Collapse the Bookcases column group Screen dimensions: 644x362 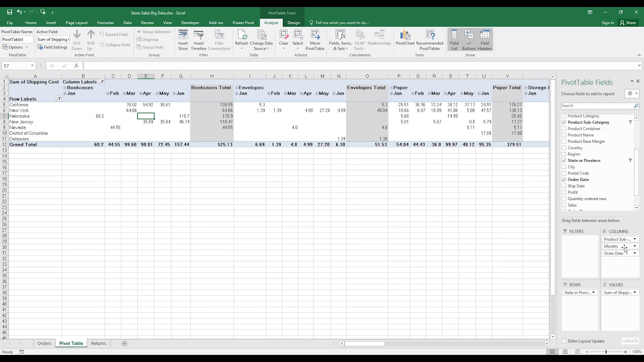[x=65, y=88]
